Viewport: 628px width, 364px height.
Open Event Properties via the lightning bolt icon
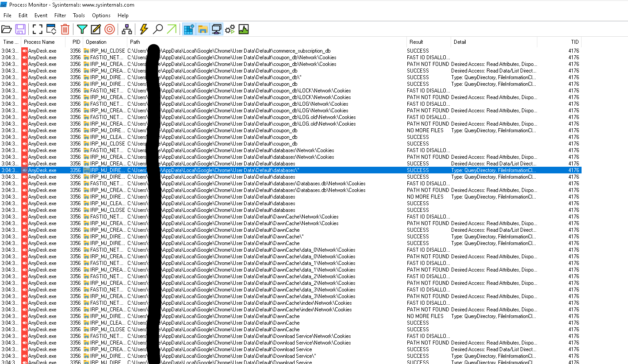144,30
